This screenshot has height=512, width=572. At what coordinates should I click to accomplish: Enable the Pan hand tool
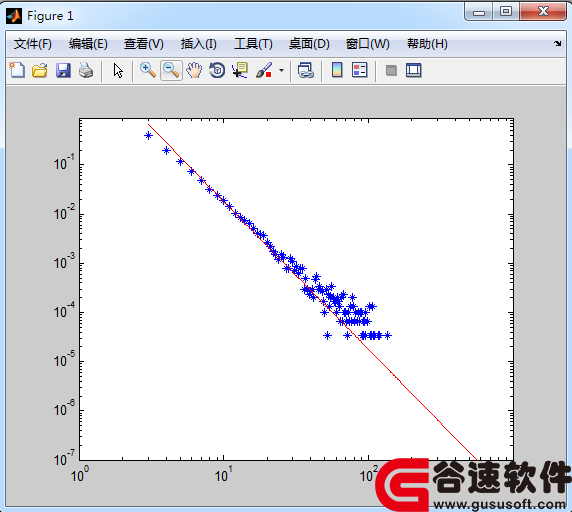(x=194, y=70)
